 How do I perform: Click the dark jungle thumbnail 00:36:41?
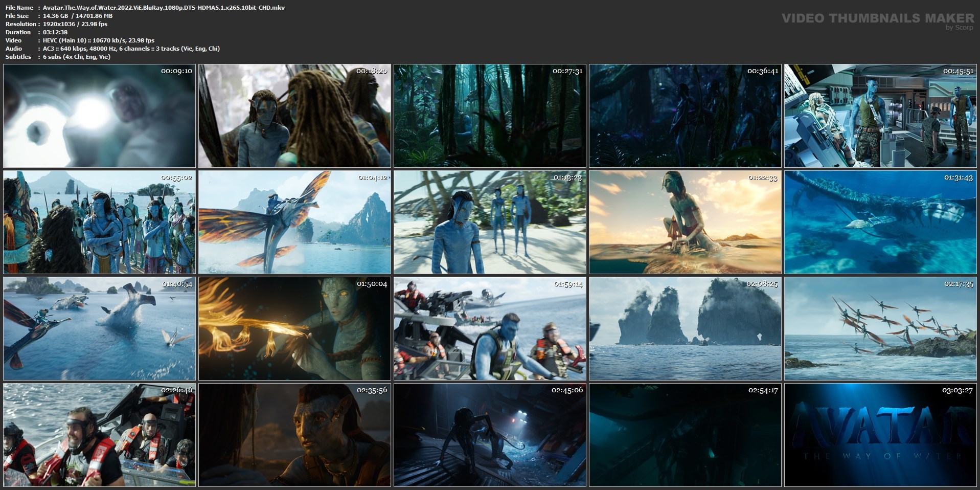685,116
